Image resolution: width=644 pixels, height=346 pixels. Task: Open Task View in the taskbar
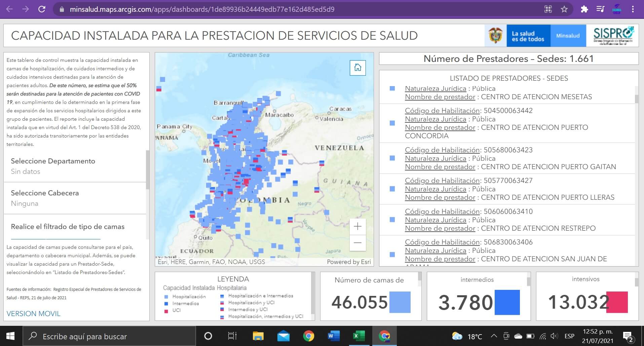coord(232,336)
